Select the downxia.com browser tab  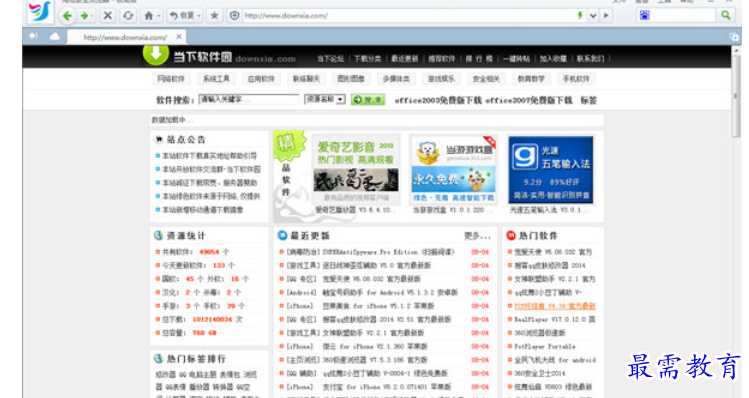127,37
